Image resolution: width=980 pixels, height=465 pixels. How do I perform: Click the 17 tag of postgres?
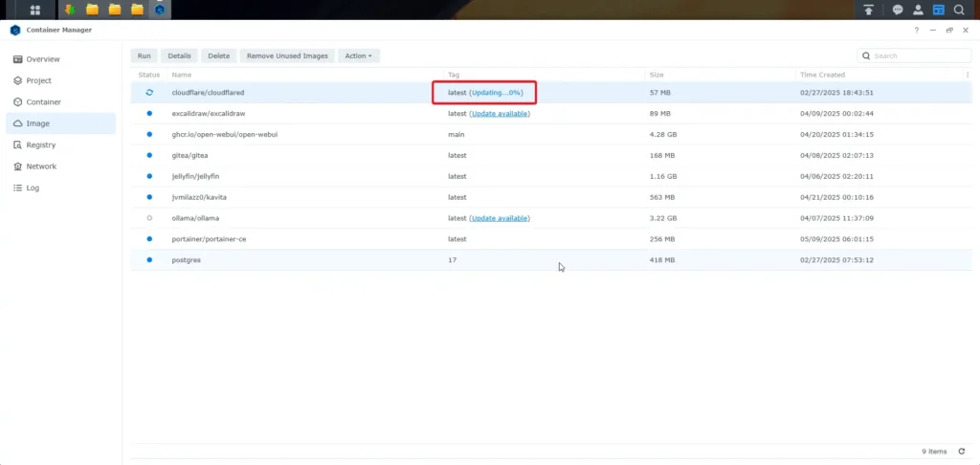[x=452, y=259]
